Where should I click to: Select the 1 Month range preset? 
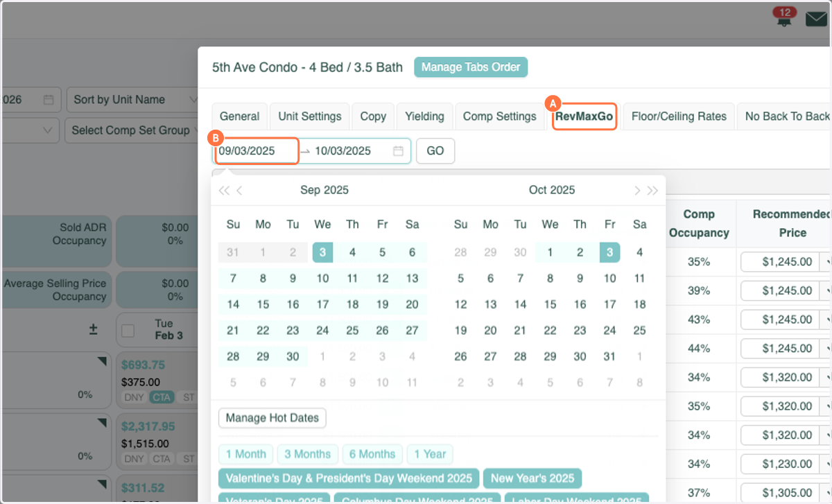(x=246, y=454)
